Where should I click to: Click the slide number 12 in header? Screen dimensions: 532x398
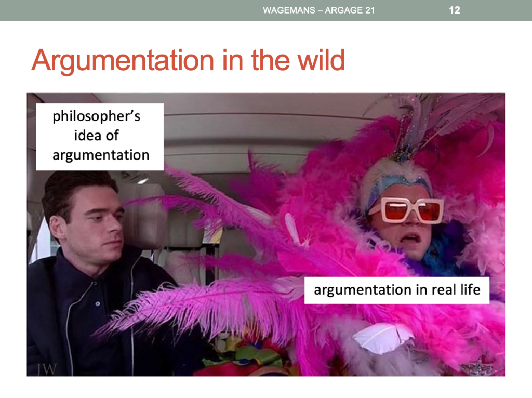tap(454, 10)
